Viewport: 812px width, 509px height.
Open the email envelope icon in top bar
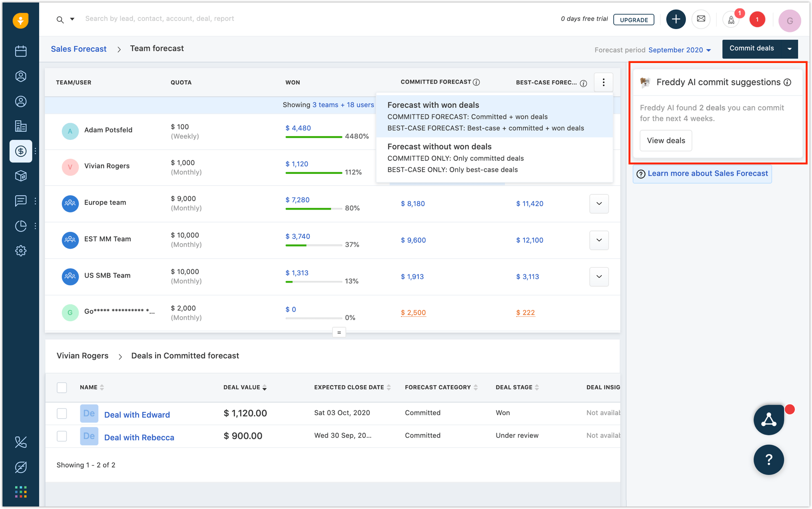[701, 19]
